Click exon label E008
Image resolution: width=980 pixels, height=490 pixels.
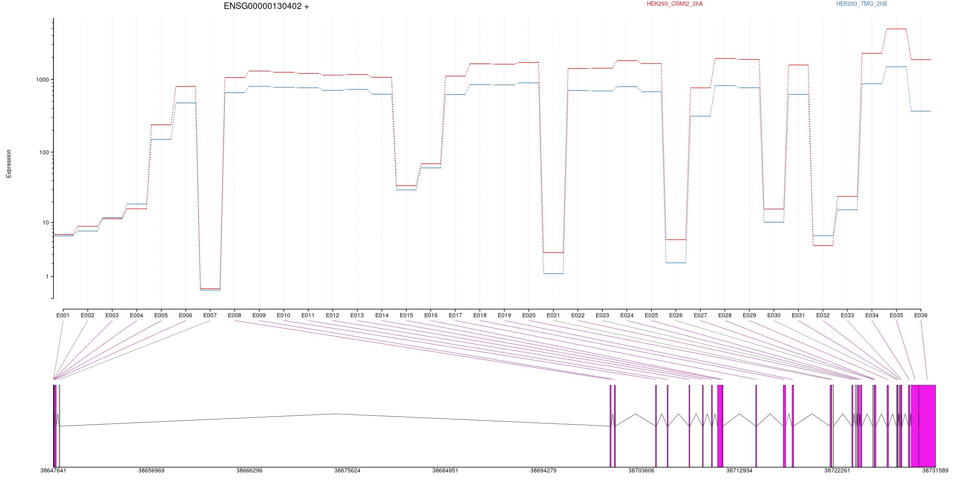coord(234,315)
